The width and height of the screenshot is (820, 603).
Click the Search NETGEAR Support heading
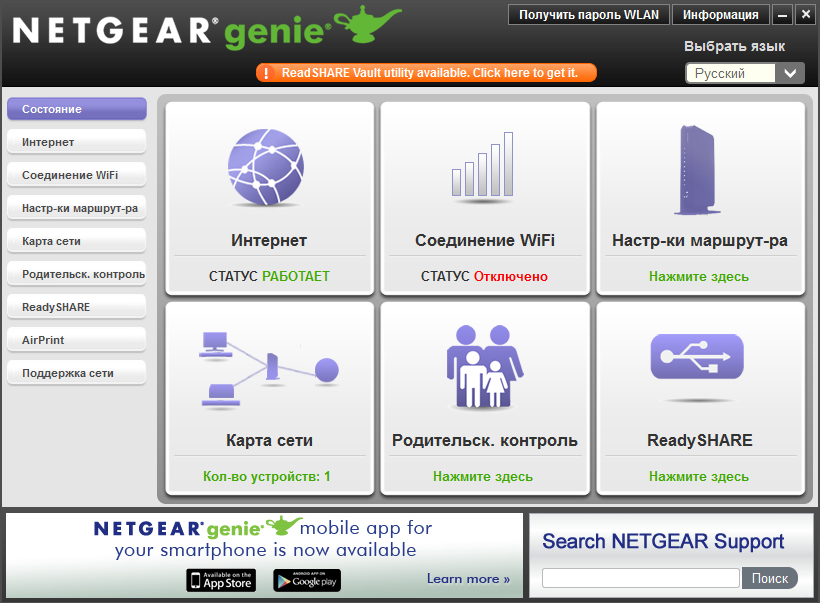click(663, 541)
